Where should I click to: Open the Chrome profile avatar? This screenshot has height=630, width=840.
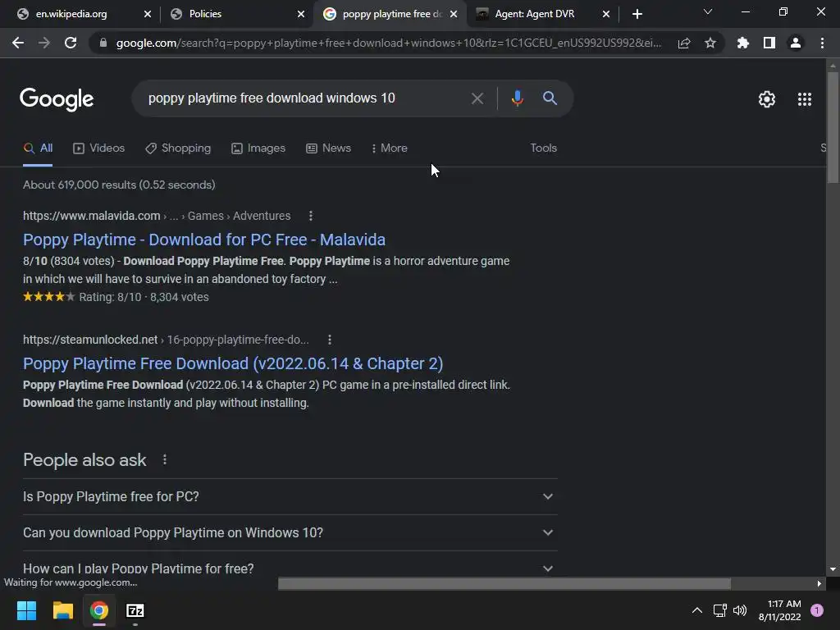point(796,43)
